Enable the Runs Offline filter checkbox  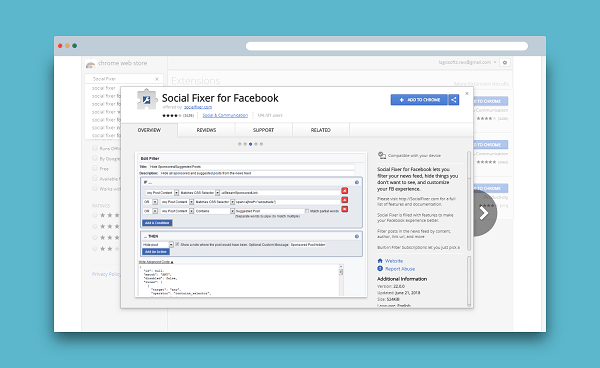95,148
